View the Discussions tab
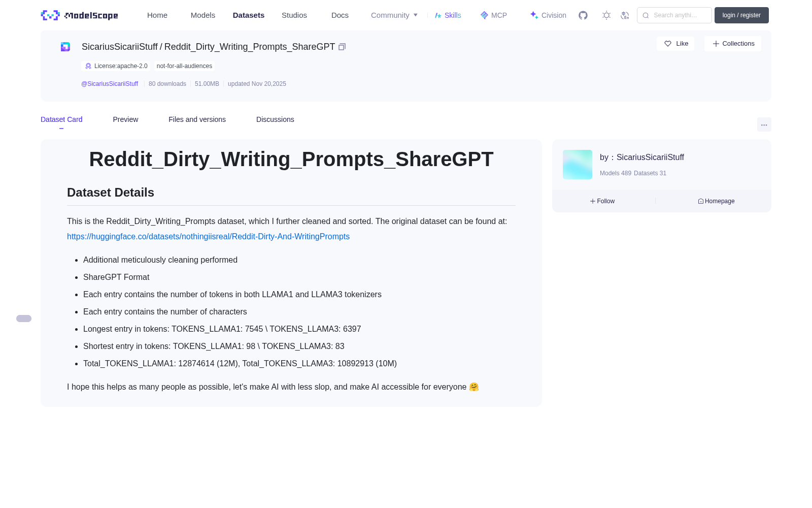Image resolution: width=812 pixels, height=508 pixels. click(275, 119)
